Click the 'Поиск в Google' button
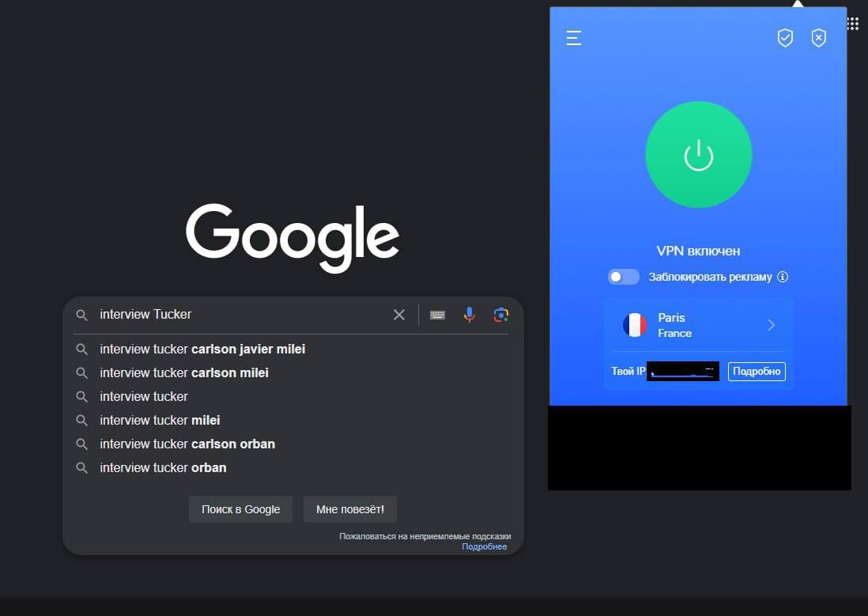 click(x=240, y=509)
